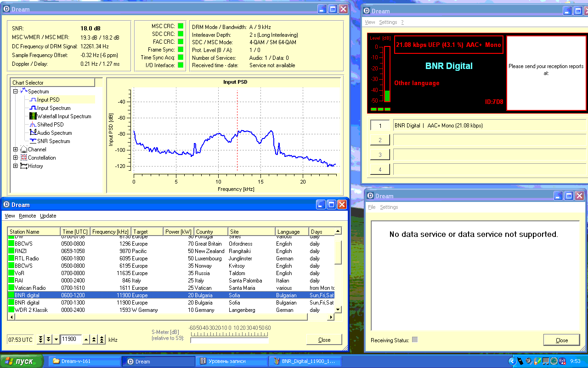Click the station list's scroll-down arrow
This screenshot has height=368, width=588.
click(338, 310)
